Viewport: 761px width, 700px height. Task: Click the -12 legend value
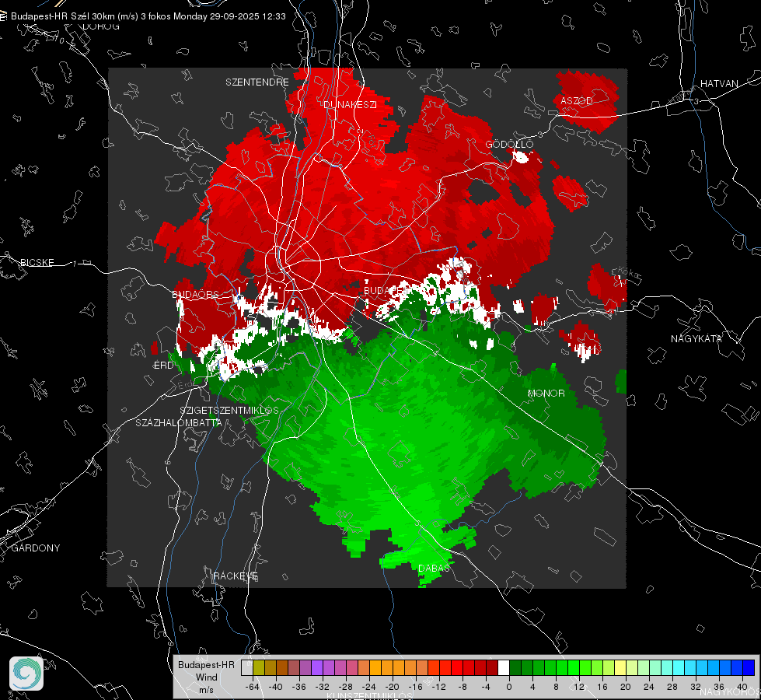[438, 687]
